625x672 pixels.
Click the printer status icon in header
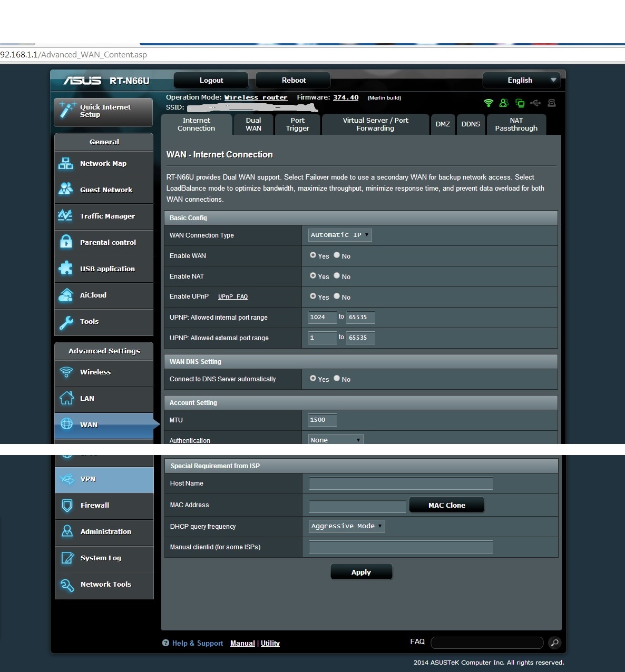[x=552, y=103]
